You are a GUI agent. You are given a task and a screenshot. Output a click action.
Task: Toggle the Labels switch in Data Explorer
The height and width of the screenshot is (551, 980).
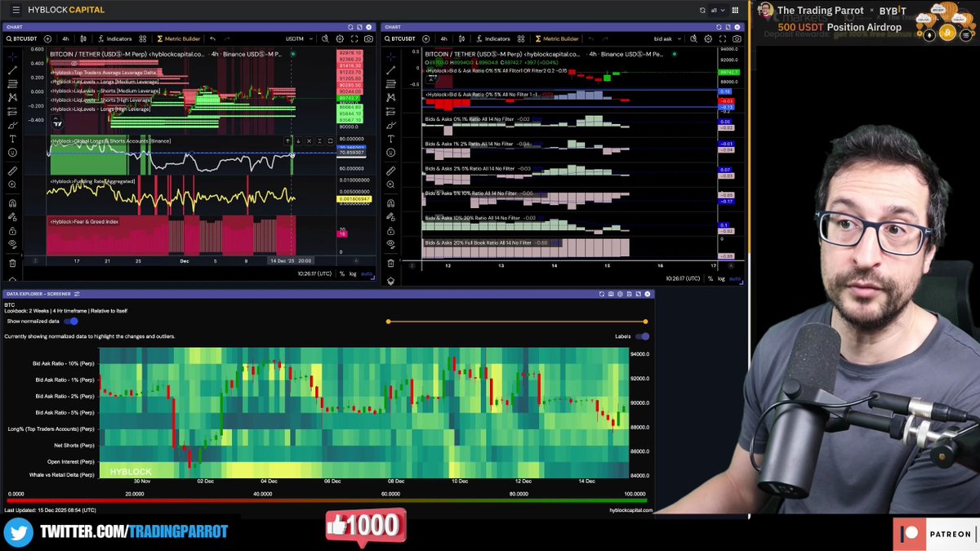point(642,336)
